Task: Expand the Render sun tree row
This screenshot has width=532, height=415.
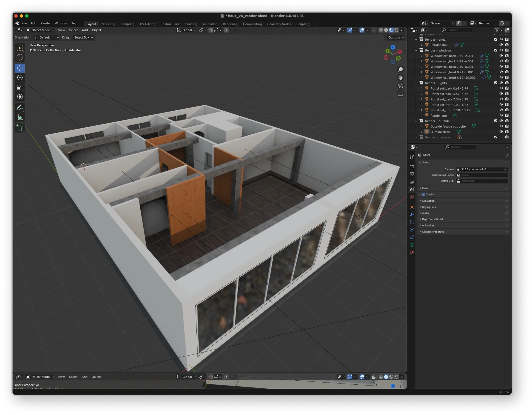Action: (x=421, y=116)
